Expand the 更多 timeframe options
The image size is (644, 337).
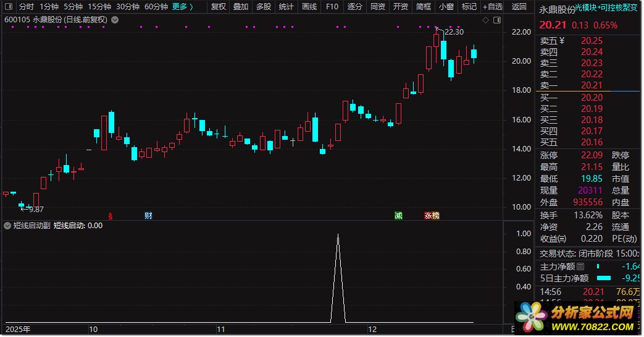[x=182, y=7]
